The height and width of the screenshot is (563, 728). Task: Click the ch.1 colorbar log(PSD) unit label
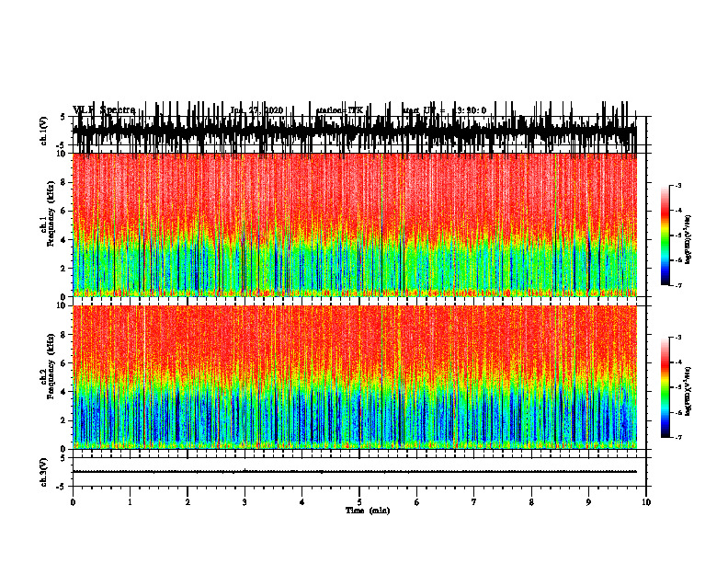tap(688, 239)
